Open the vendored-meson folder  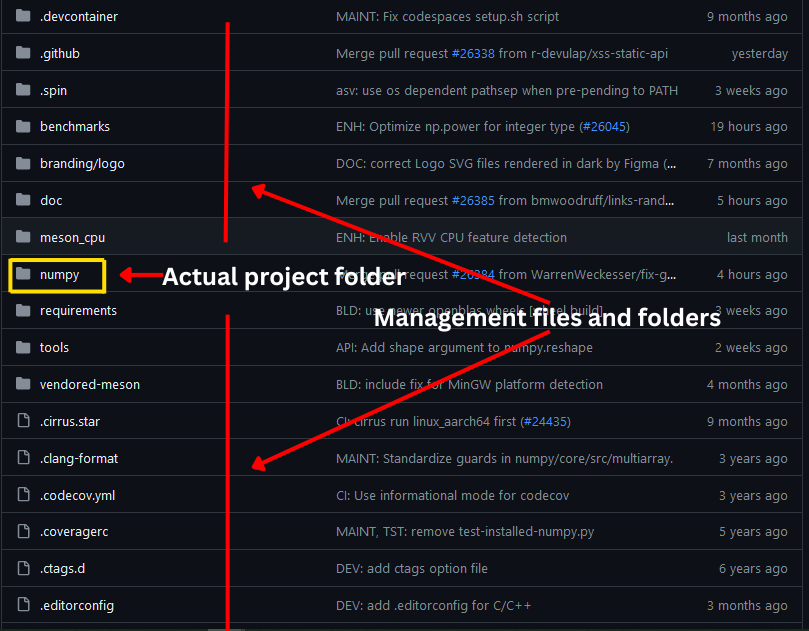[x=90, y=384]
